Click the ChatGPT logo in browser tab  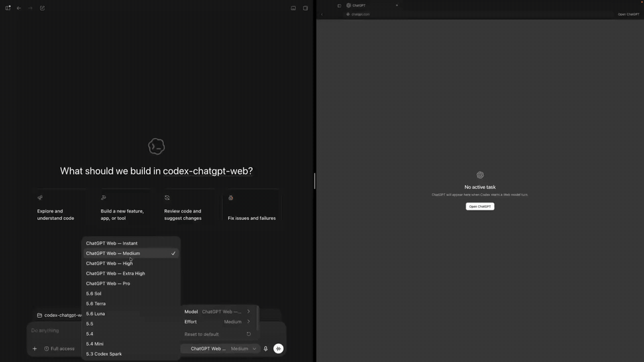(x=349, y=5)
